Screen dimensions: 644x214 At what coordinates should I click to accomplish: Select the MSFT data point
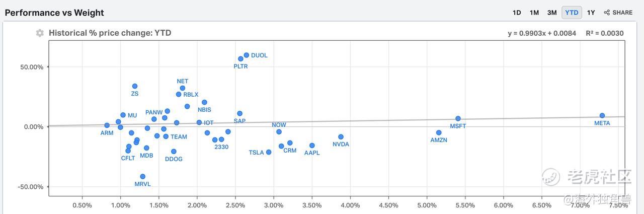point(458,119)
